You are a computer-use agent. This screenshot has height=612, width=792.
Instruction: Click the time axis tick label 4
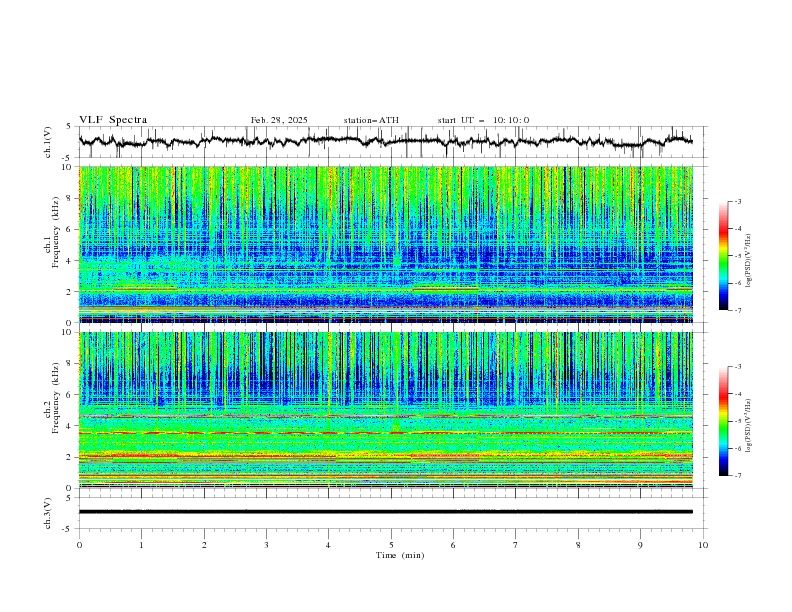[x=328, y=545]
